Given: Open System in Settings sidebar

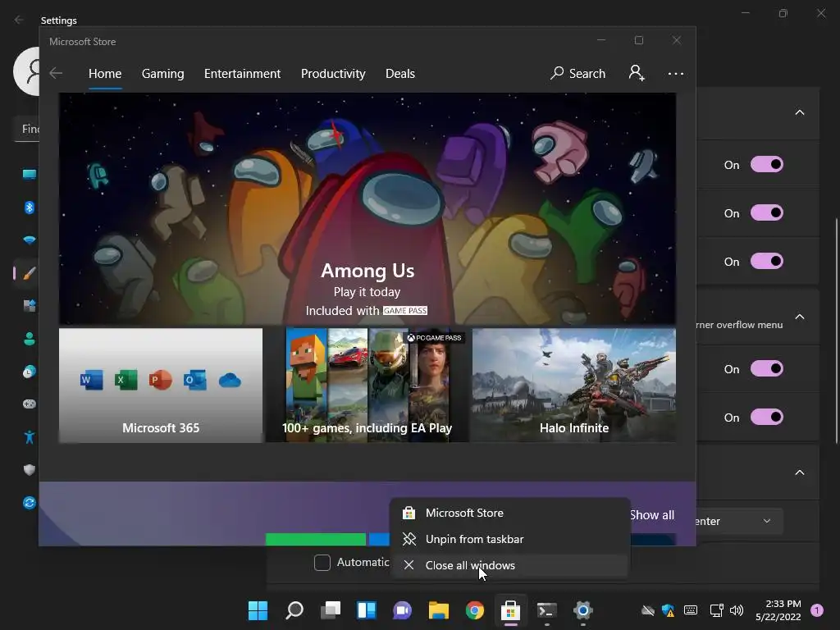Looking at the screenshot, I should pos(30,174).
